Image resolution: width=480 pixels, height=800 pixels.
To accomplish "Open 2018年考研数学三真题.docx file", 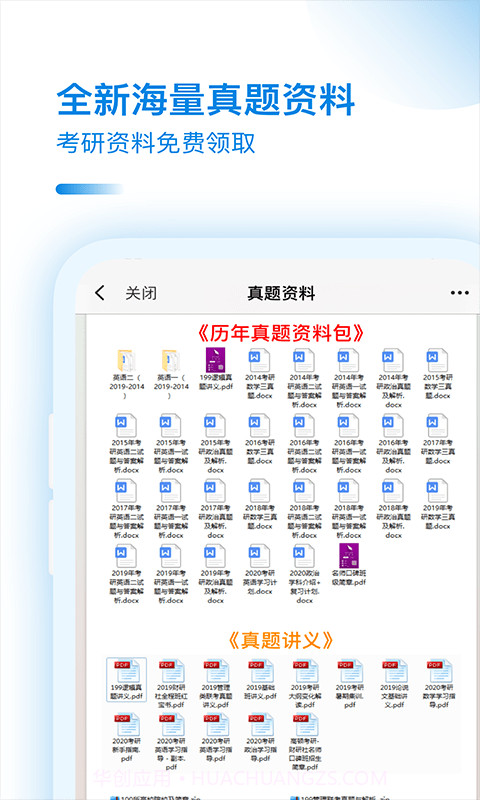I will pos(260,504).
